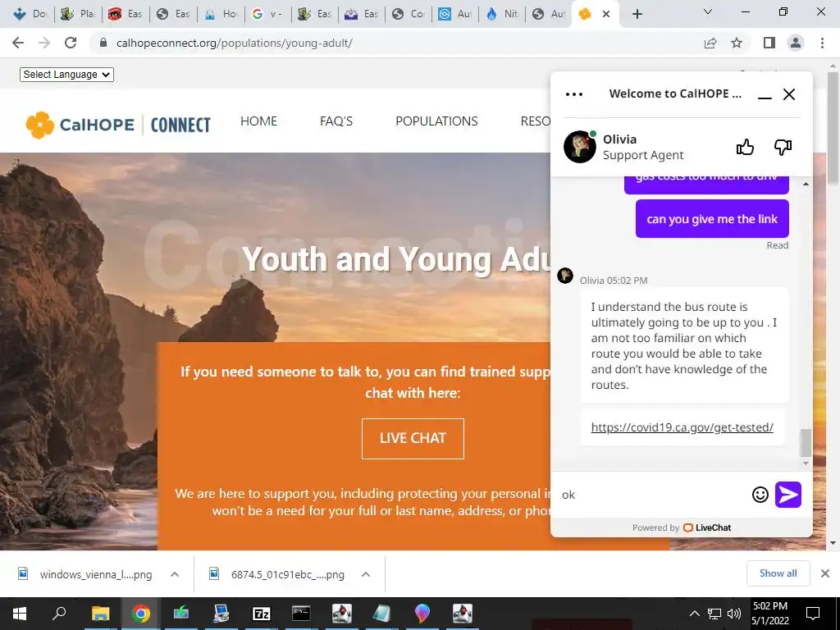840x630 pixels.
Task: Share this page icon in address bar
Action: click(x=710, y=43)
